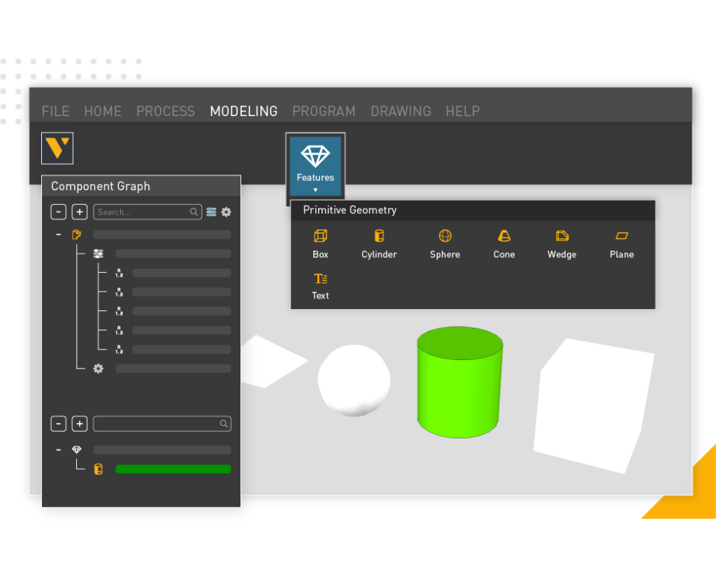716x588 pixels.
Task: Select the behaviors node with sliders icon
Action: (98, 254)
